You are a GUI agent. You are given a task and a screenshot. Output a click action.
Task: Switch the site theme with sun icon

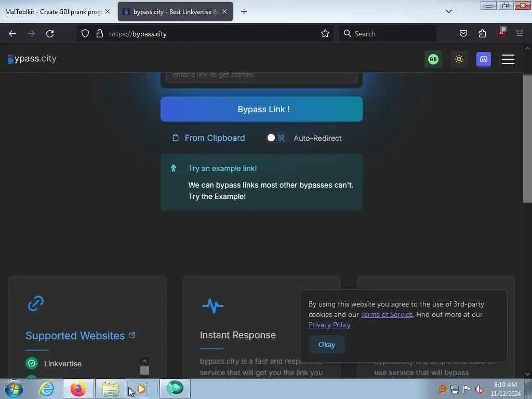tap(459, 59)
